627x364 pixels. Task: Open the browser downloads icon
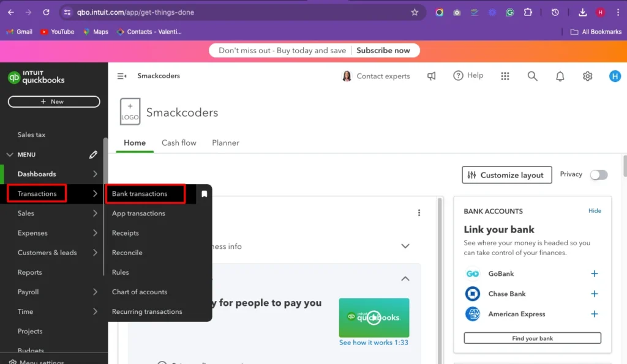[x=582, y=12]
